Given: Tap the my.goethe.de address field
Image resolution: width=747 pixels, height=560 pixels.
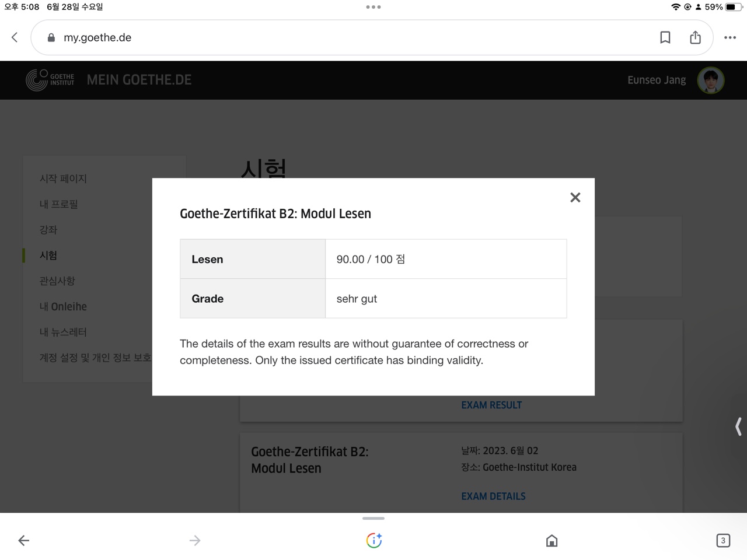Looking at the screenshot, I should pos(350,37).
